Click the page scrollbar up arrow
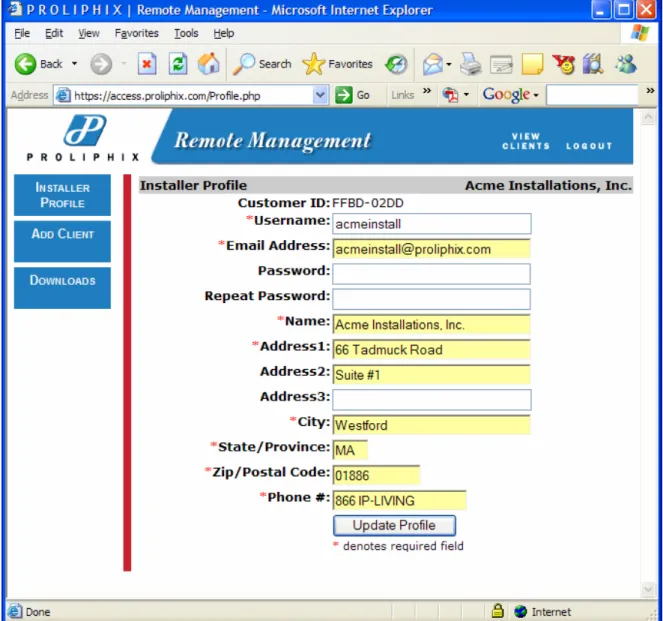 [648, 118]
